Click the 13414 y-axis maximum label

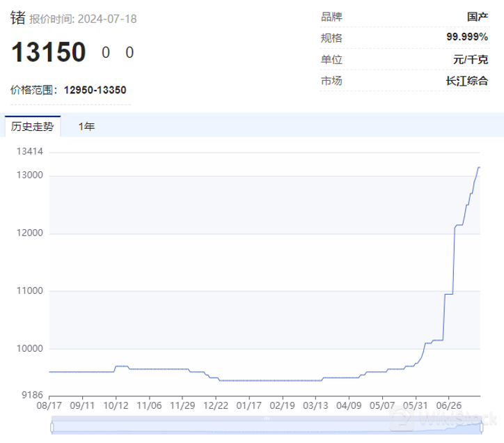[x=31, y=151]
